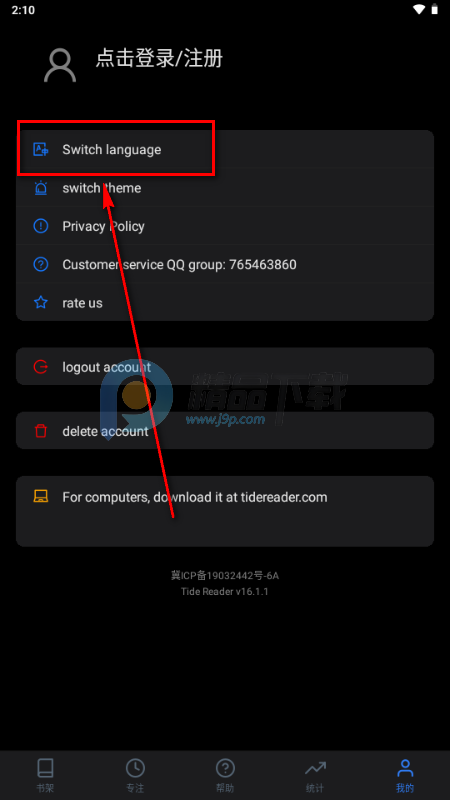This screenshot has height=800, width=450.
Task: Tap the red trash delete account icon
Action: click(40, 431)
